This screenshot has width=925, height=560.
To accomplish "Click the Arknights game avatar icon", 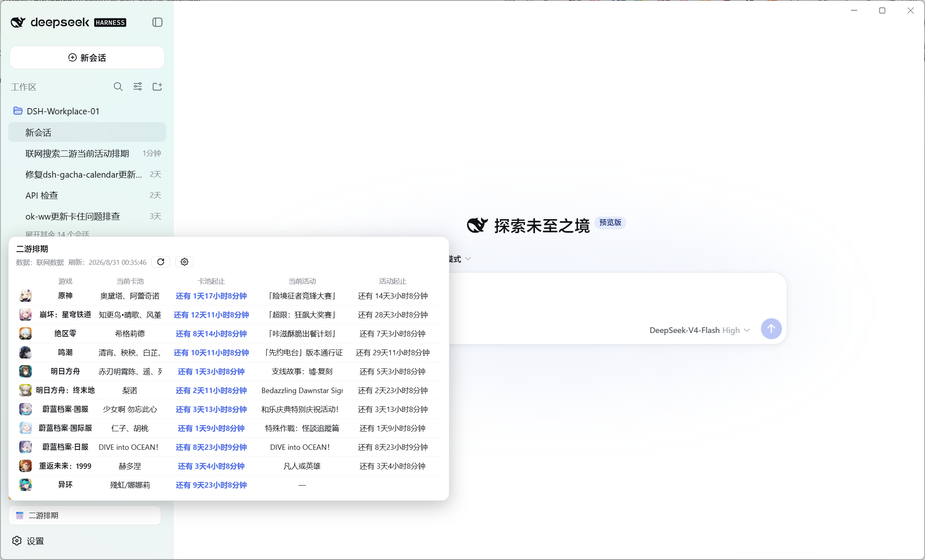I will [25, 371].
